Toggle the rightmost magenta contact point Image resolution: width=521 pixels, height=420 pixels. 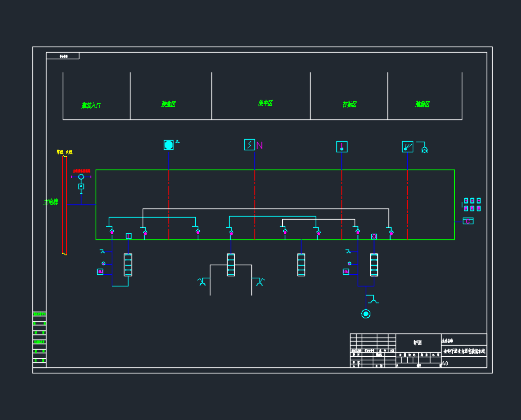pyautogui.click(x=390, y=233)
